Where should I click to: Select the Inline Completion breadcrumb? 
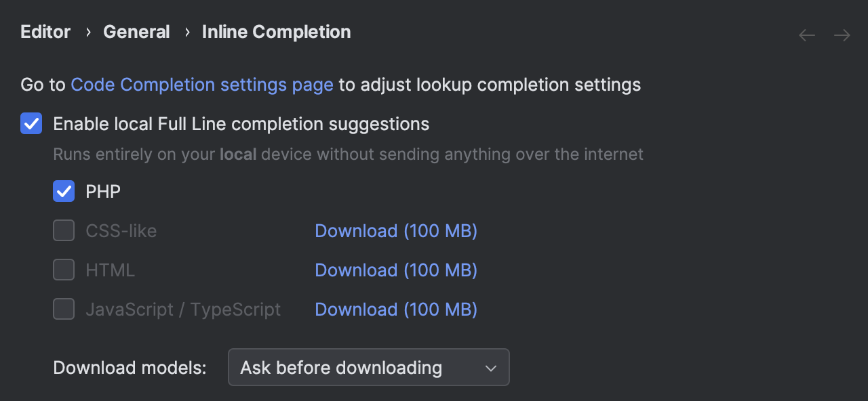276,31
